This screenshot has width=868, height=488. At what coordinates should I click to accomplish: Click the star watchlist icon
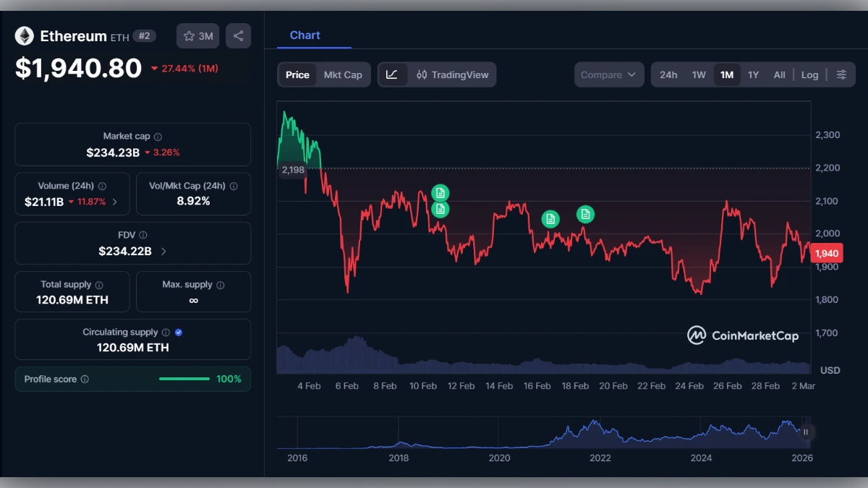click(x=187, y=35)
